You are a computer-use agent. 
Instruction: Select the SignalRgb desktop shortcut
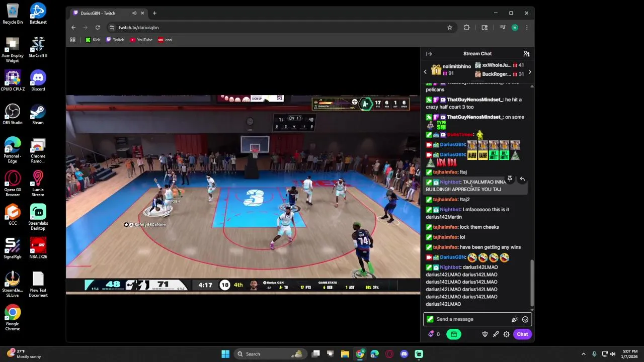pos(13,248)
